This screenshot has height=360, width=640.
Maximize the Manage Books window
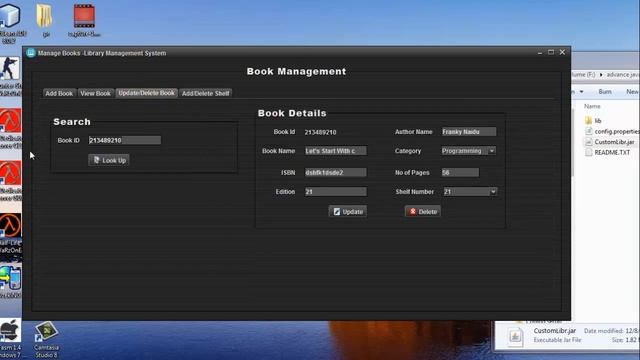click(551, 52)
